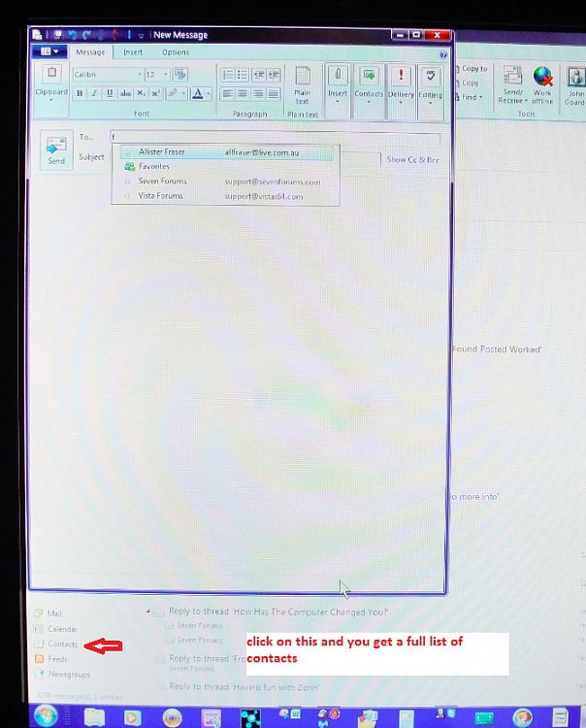Increase paragraph indent
586x728 pixels.
(x=274, y=75)
